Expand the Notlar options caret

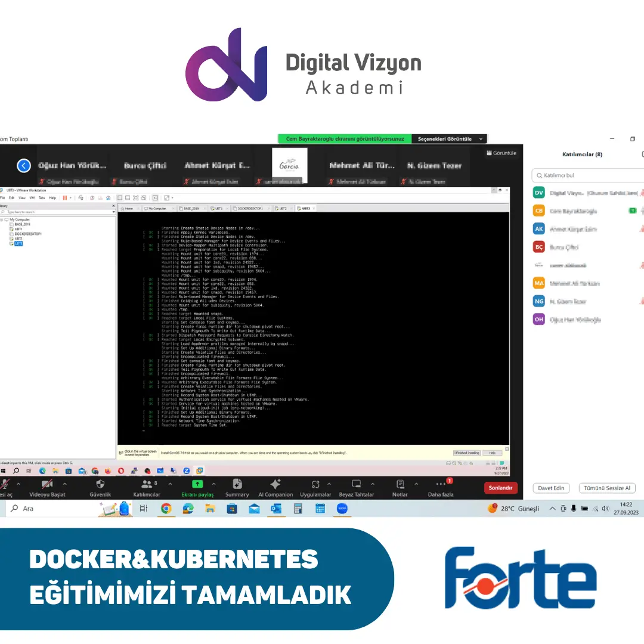[x=416, y=484]
